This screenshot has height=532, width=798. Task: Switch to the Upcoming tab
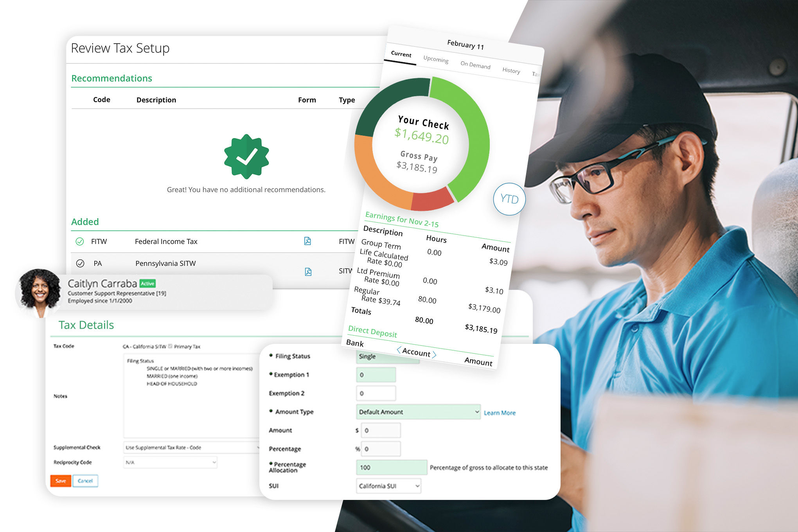click(x=436, y=59)
